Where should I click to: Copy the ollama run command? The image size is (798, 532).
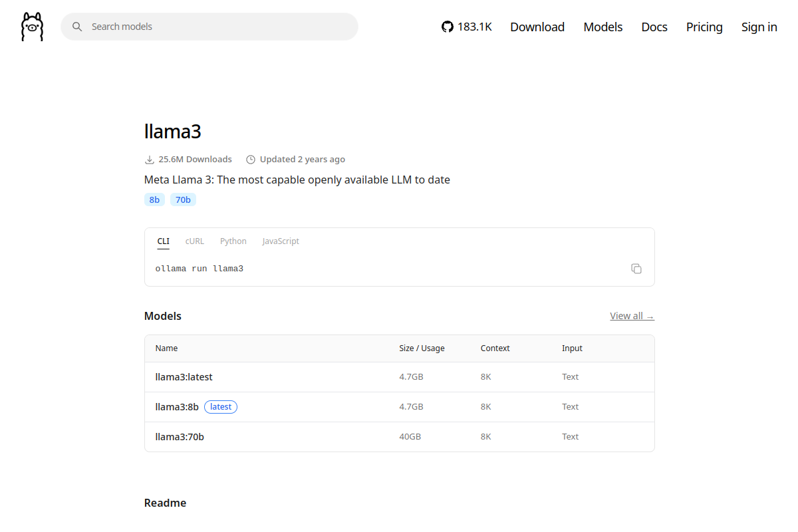coord(636,269)
